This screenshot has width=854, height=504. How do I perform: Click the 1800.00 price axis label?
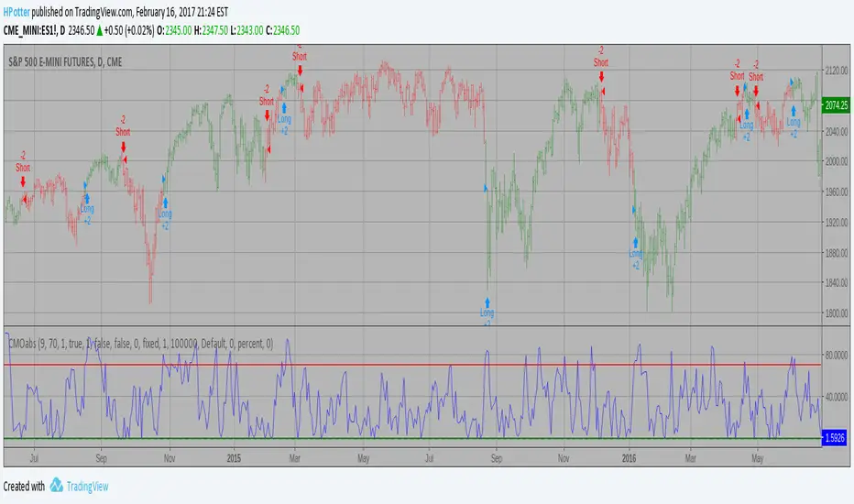click(x=836, y=313)
